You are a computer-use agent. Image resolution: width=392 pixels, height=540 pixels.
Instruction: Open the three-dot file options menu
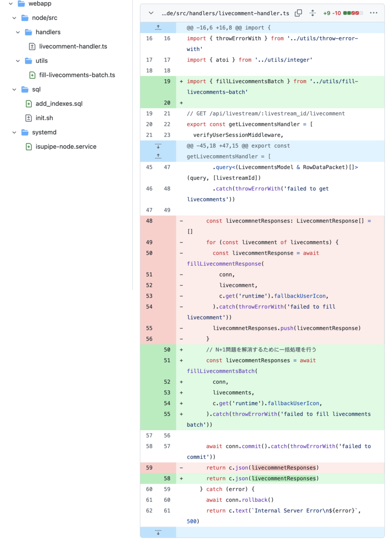(x=374, y=13)
